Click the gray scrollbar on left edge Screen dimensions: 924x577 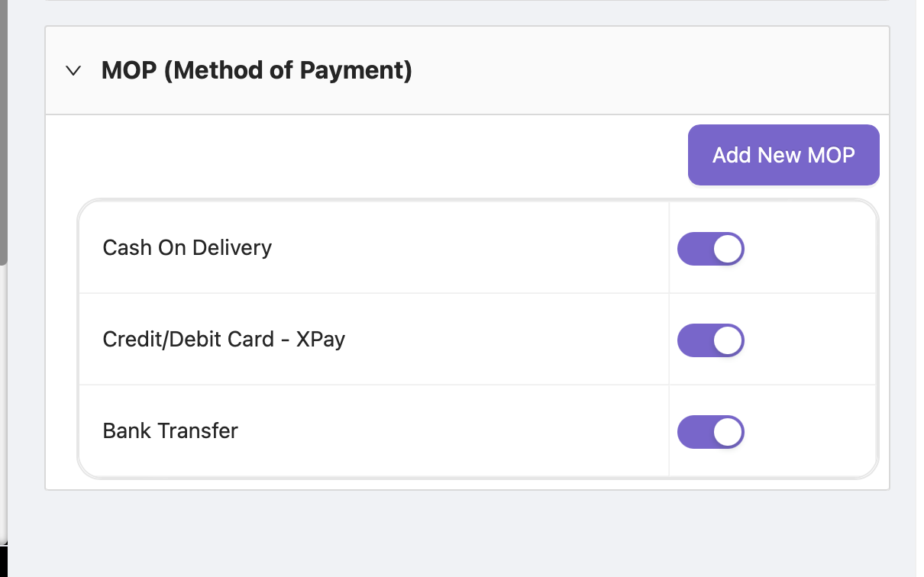click(x=3, y=130)
